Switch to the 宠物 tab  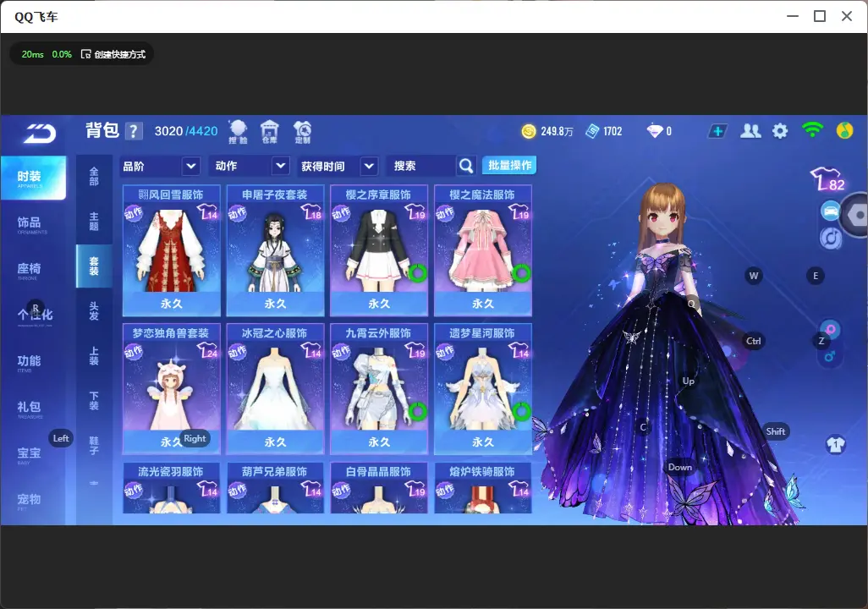(x=29, y=500)
